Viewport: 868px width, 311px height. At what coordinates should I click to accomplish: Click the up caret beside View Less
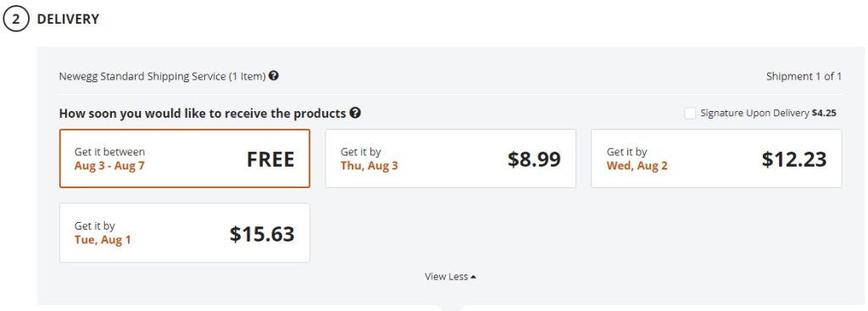pos(473,277)
